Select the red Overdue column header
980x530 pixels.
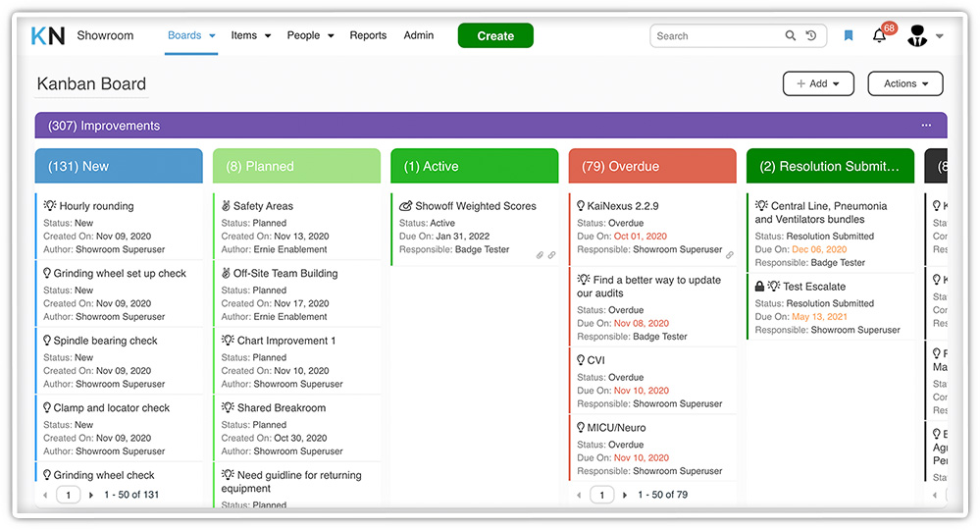point(651,167)
